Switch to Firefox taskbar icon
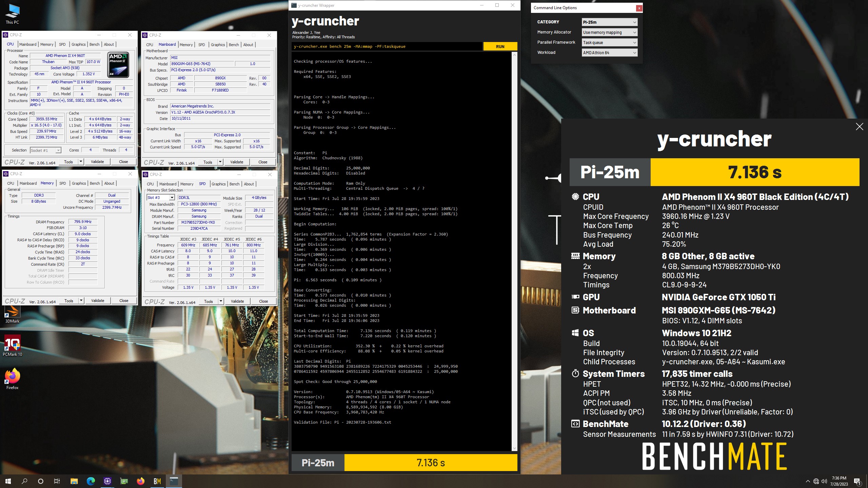The height and width of the screenshot is (488, 868). tap(140, 481)
